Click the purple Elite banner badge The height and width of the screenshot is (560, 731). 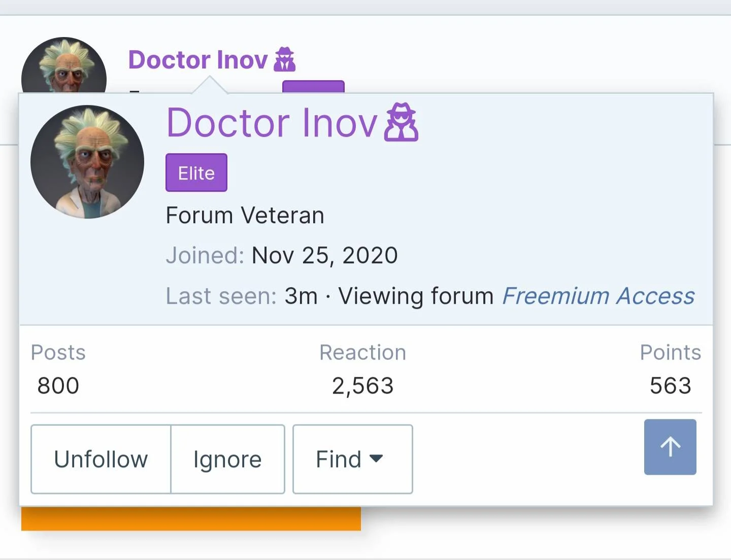click(x=196, y=172)
